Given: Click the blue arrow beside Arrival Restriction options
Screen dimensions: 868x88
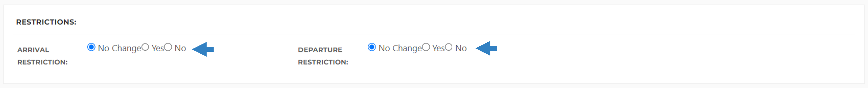Looking at the screenshot, I should pos(203,49).
